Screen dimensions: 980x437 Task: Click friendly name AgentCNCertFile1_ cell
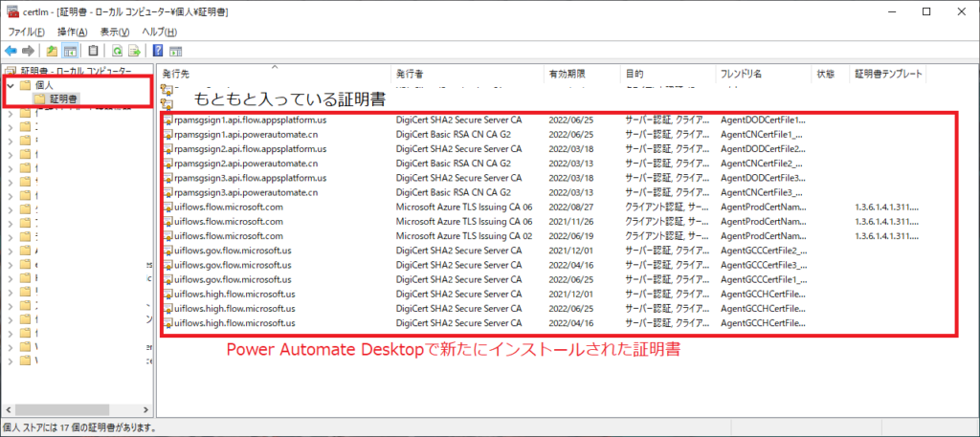[x=761, y=134]
